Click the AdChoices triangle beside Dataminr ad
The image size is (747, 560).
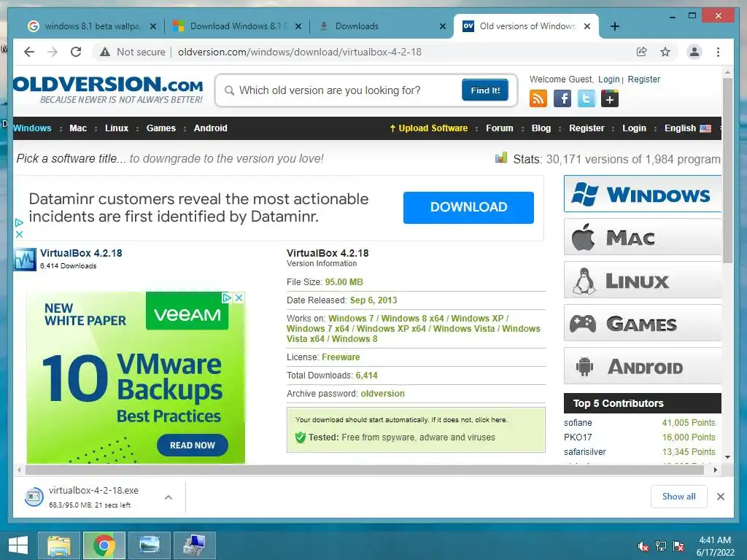point(19,222)
